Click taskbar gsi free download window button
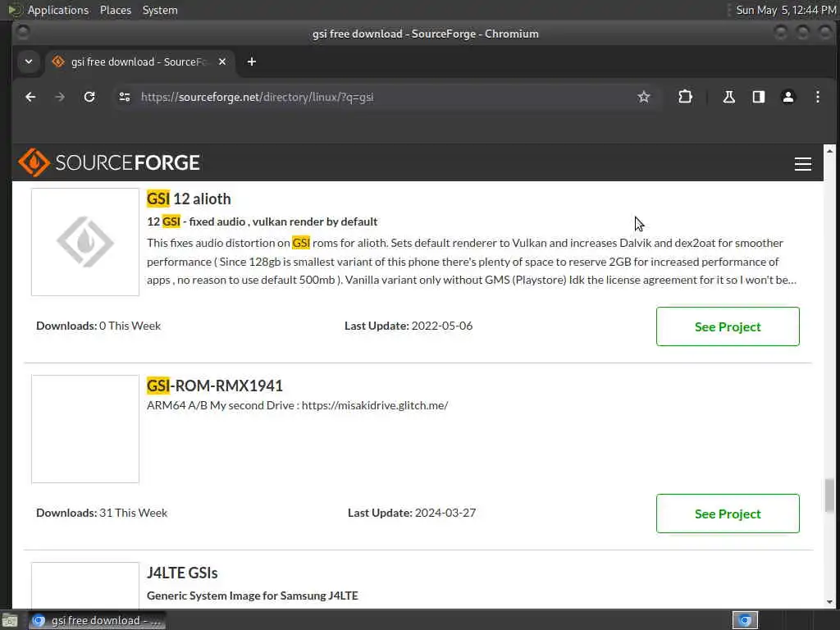Screen dimensions: 840x630 coord(97,620)
